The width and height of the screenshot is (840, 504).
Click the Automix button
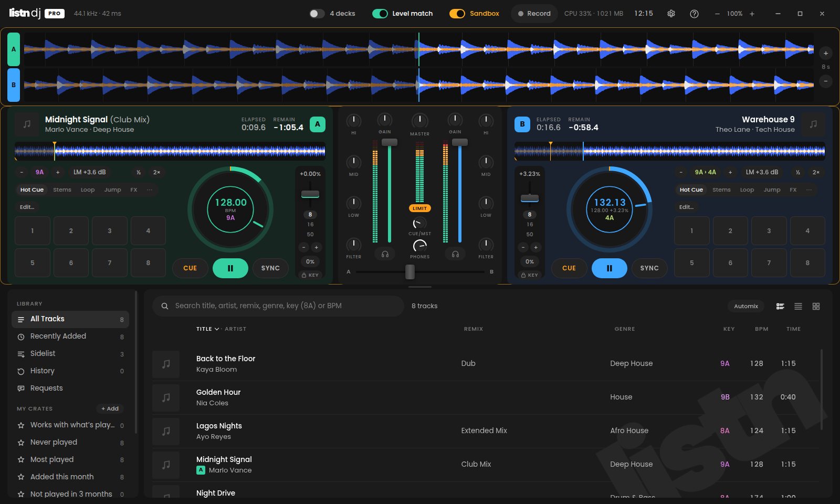click(746, 306)
